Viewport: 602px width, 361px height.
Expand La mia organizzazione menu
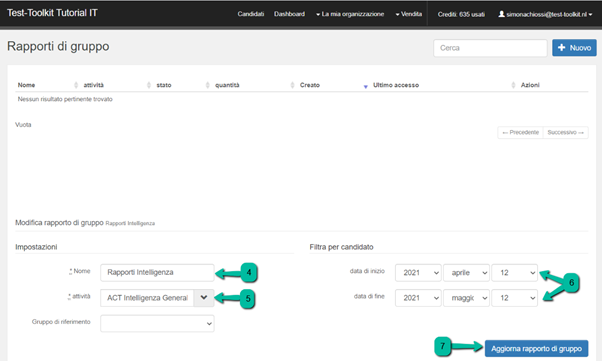[350, 14]
